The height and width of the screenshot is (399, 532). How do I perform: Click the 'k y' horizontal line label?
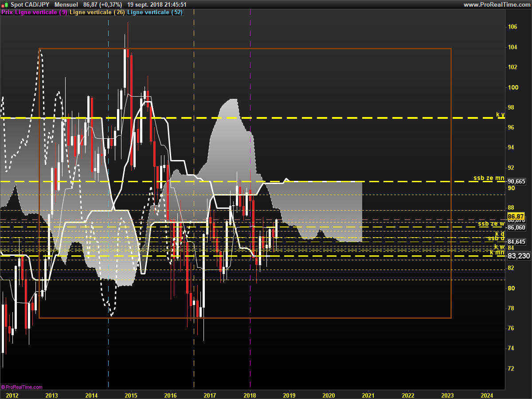(x=500, y=114)
